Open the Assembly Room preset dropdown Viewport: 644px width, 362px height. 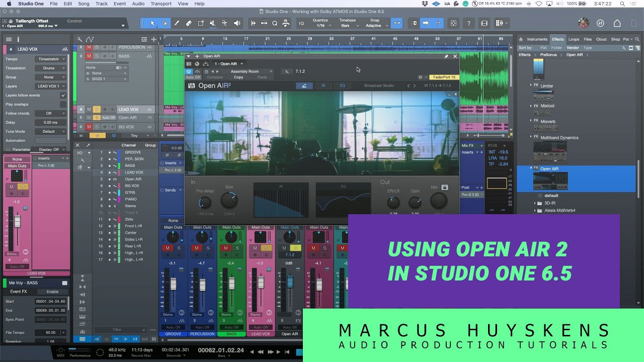pos(248,71)
